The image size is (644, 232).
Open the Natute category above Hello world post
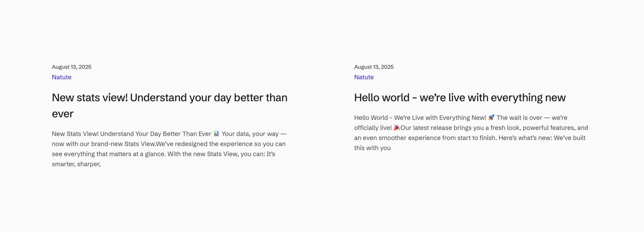click(364, 77)
